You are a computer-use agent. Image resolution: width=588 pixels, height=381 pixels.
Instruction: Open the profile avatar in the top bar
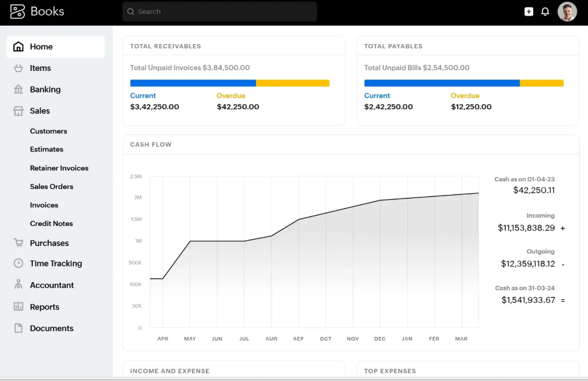coord(566,11)
